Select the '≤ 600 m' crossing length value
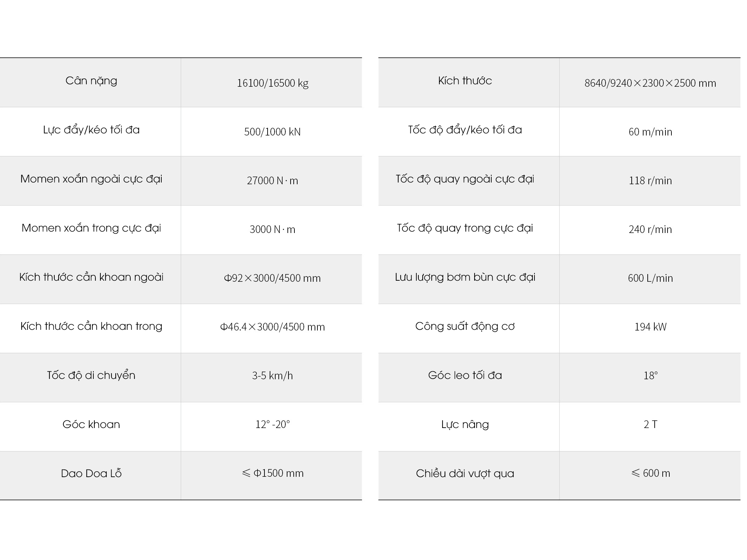The image size is (747, 560). click(x=650, y=473)
